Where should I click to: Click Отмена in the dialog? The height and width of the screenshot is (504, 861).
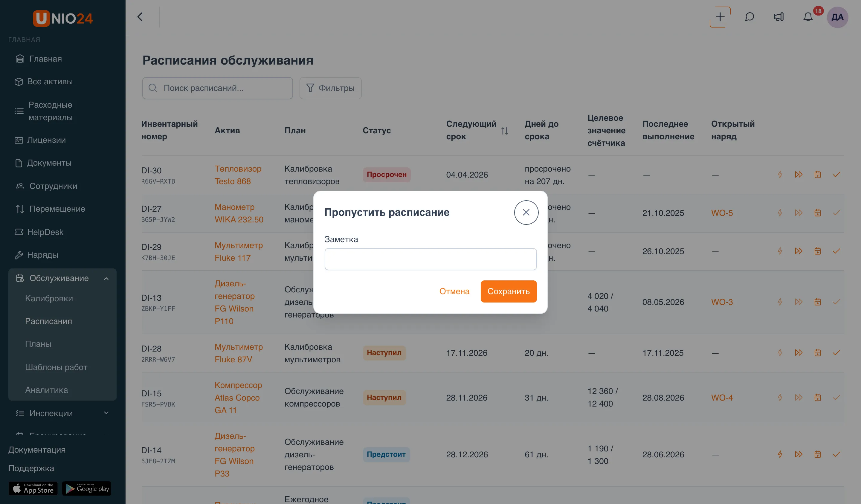(454, 291)
